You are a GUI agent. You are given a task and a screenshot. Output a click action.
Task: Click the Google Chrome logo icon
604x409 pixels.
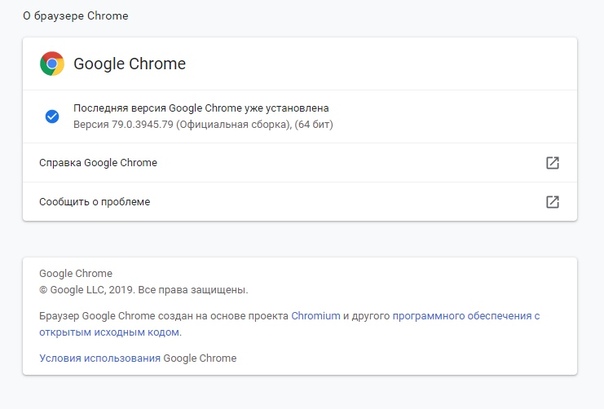click(x=52, y=64)
